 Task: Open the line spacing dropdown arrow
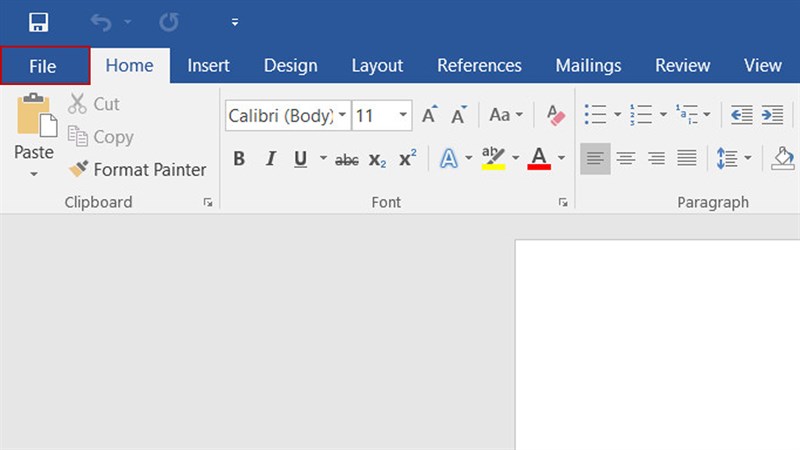pos(747,158)
